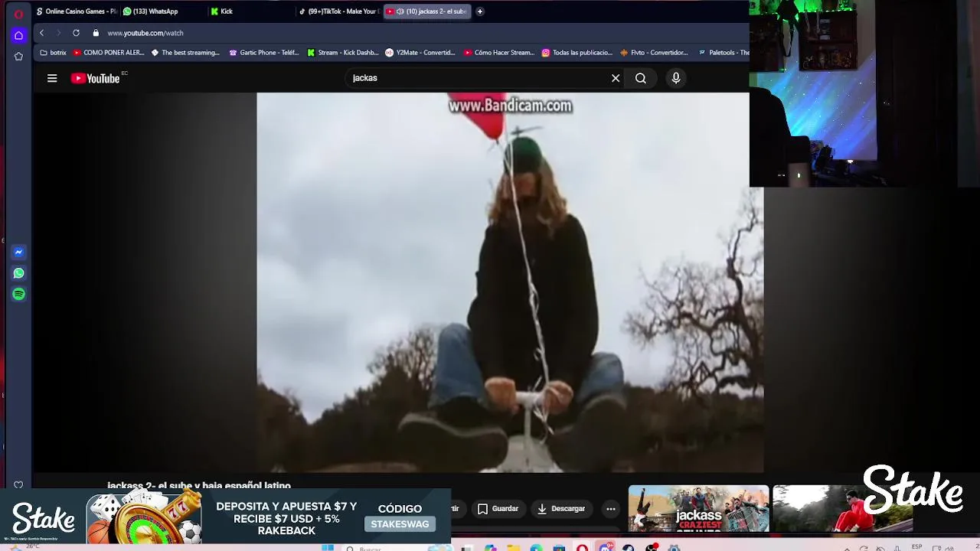Open the Gartic Phone bookmark
The height and width of the screenshot is (551, 980).
[x=264, y=53]
